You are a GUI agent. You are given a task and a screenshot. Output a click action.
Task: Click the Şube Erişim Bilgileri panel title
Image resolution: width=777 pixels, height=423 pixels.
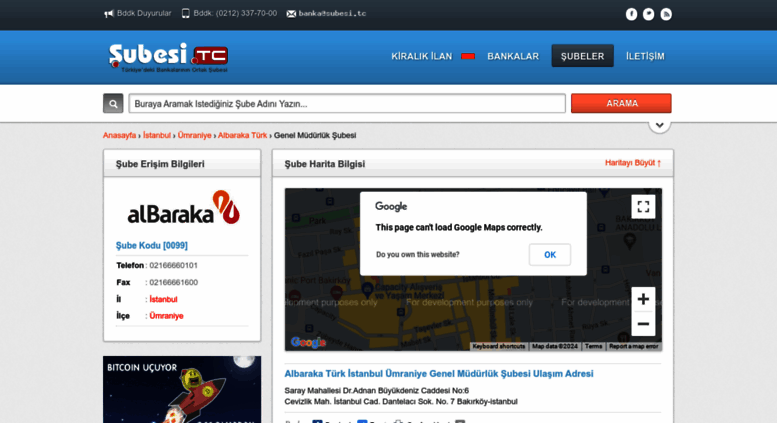click(160, 164)
